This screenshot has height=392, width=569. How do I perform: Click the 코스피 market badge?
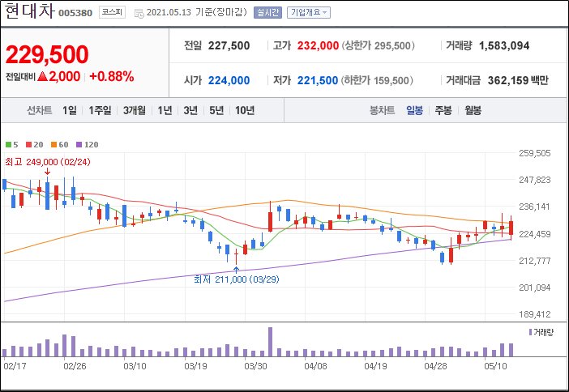(112, 12)
